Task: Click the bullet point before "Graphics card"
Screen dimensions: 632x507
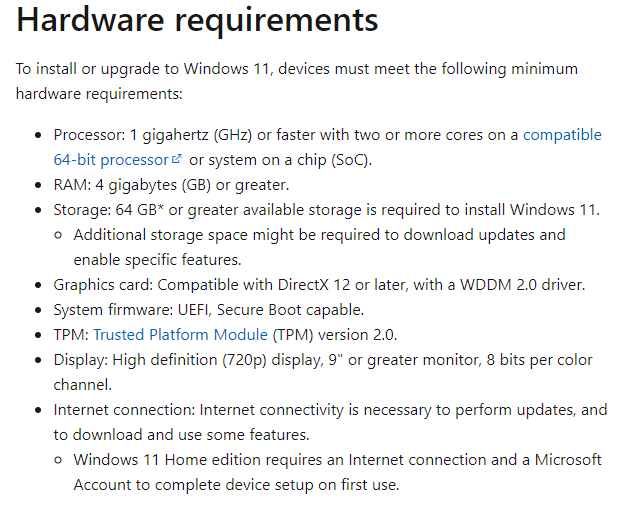Action: (39, 285)
